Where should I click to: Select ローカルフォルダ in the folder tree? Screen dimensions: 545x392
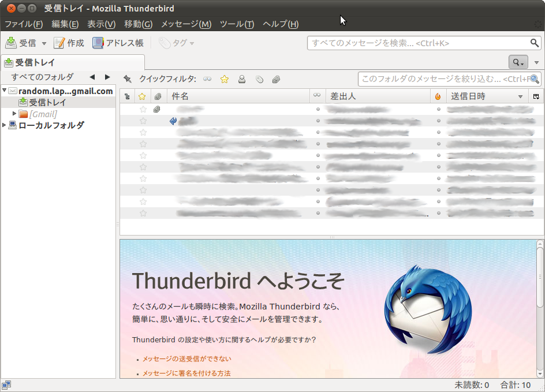click(51, 125)
